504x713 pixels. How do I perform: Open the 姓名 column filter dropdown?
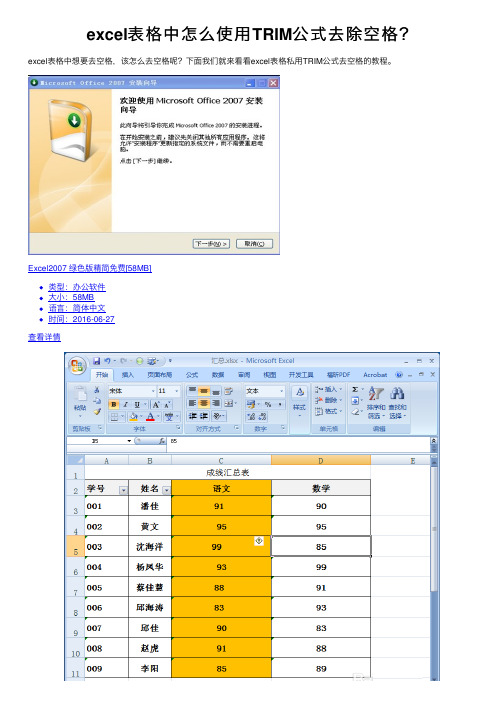pos(166,490)
